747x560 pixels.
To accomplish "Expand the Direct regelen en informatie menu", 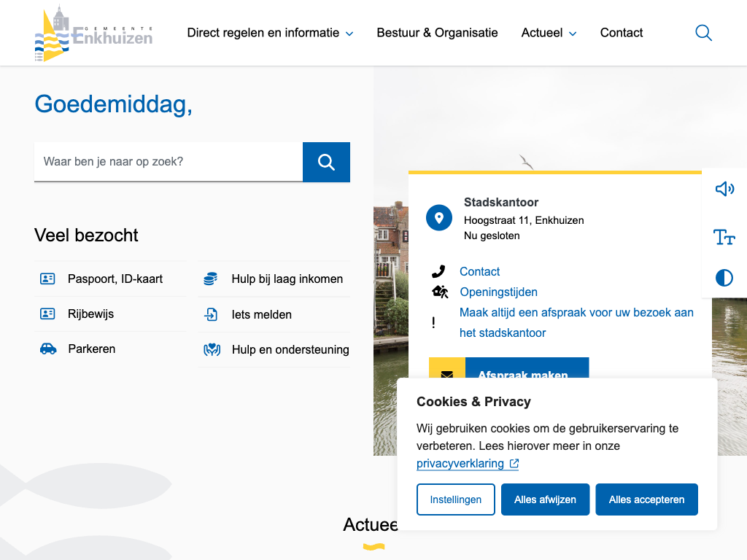I will [x=270, y=33].
